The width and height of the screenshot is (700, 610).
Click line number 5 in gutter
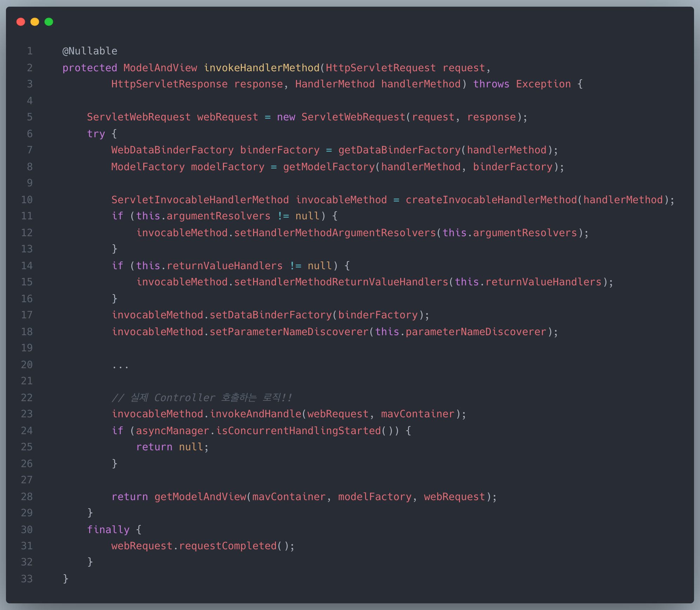[x=30, y=117]
